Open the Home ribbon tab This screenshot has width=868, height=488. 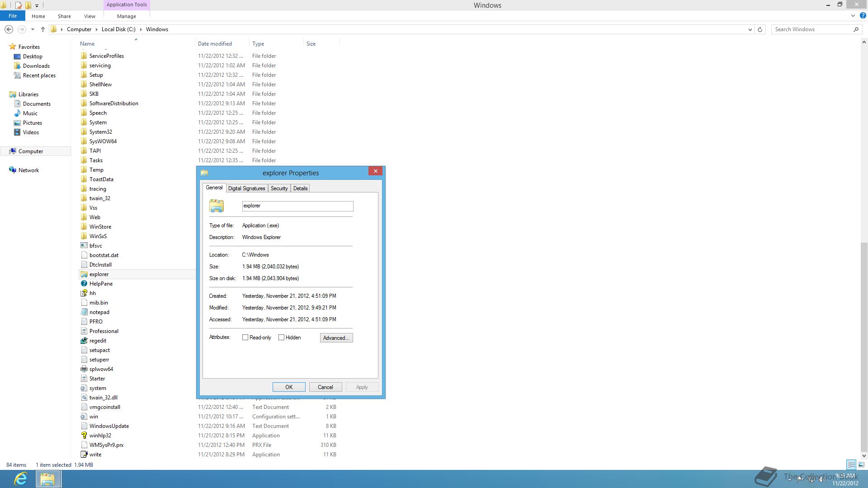tap(38, 16)
